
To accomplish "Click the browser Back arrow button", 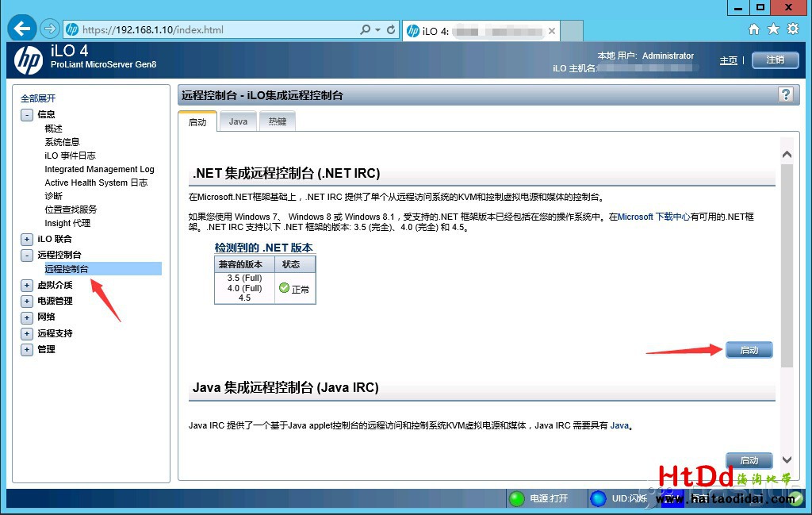I will pyautogui.click(x=21, y=28).
